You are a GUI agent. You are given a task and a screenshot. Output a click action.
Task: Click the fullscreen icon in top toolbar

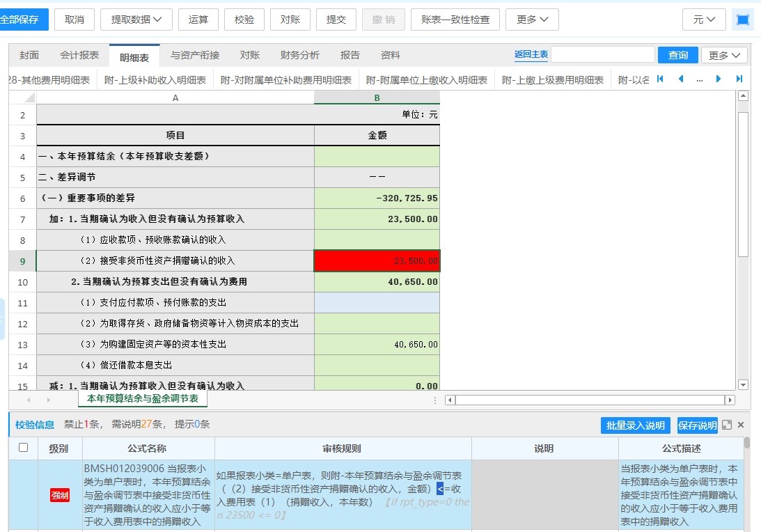743,19
